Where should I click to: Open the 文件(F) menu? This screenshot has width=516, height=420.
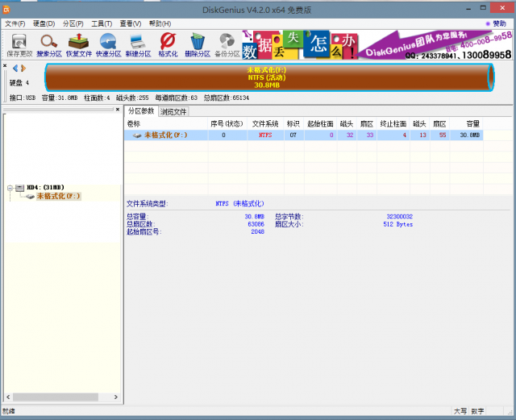coord(15,23)
